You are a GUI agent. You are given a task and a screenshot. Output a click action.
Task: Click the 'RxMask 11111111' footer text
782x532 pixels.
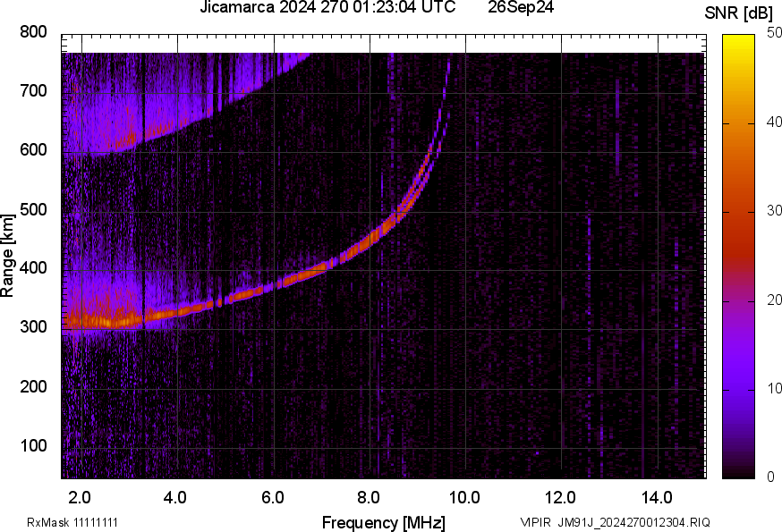tap(72, 522)
